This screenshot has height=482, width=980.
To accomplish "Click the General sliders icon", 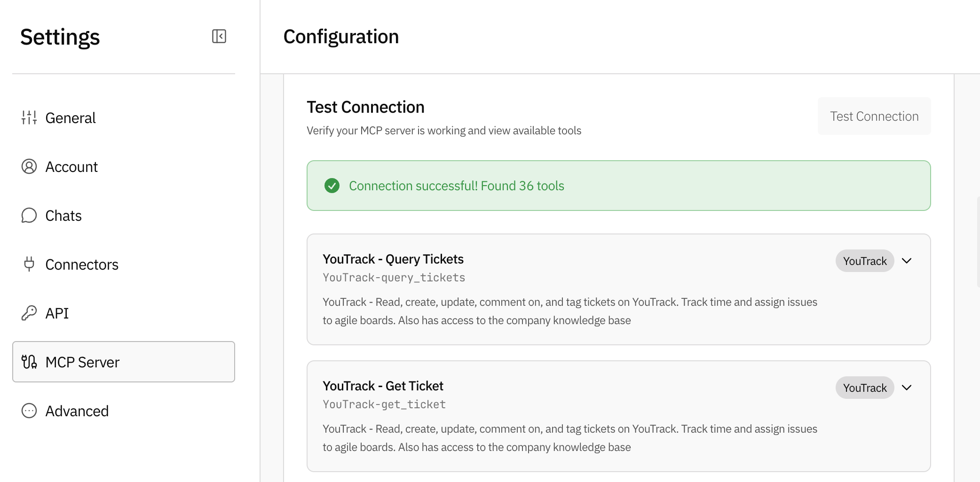I will (29, 117).
